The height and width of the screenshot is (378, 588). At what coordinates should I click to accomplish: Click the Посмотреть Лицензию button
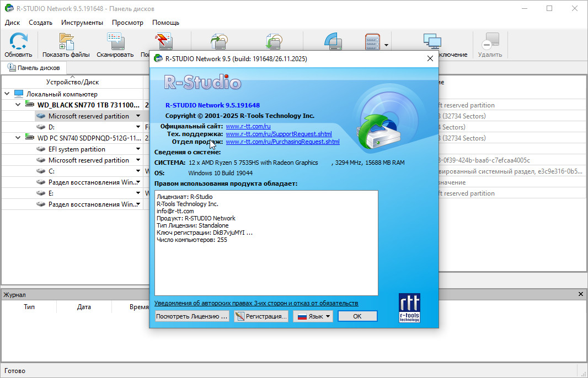pos(191,316)
